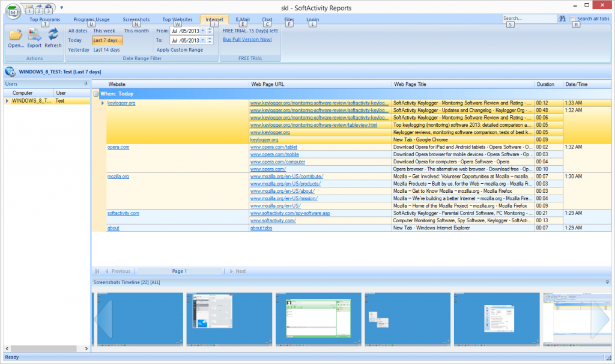
Task: Collapse the When: Today group
Action: click(96, 94)
